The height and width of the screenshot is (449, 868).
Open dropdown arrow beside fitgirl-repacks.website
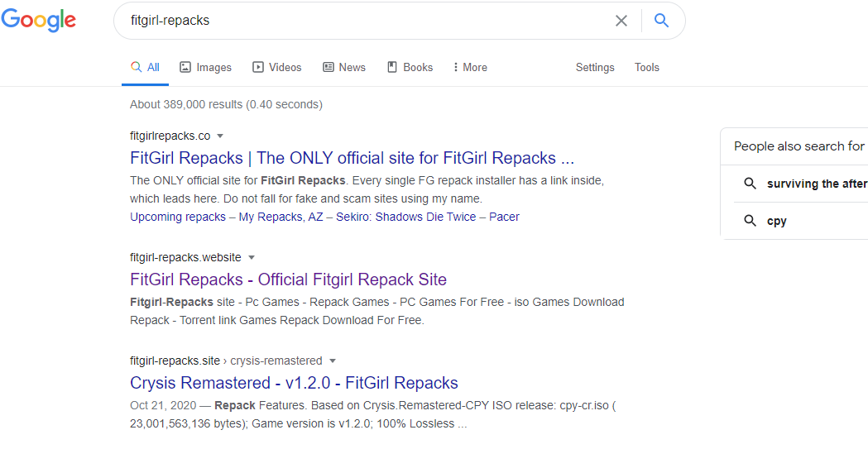point(252,257)
